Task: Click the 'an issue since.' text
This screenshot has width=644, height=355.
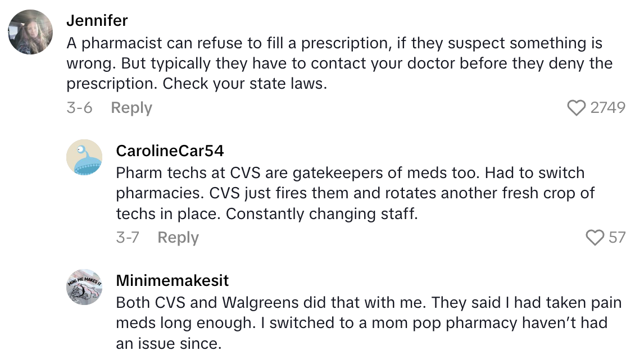Action: (x=169, y=344)
